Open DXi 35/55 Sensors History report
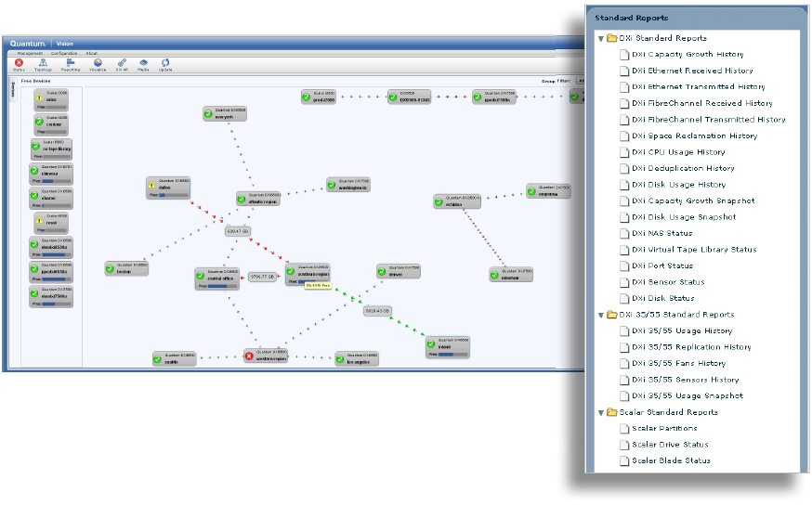The image size is (812, 505). 686,380
